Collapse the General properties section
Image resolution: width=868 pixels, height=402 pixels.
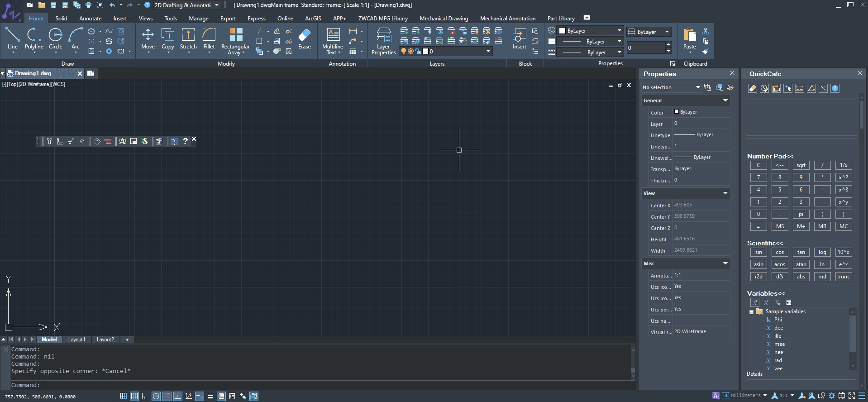pos(725,100)
